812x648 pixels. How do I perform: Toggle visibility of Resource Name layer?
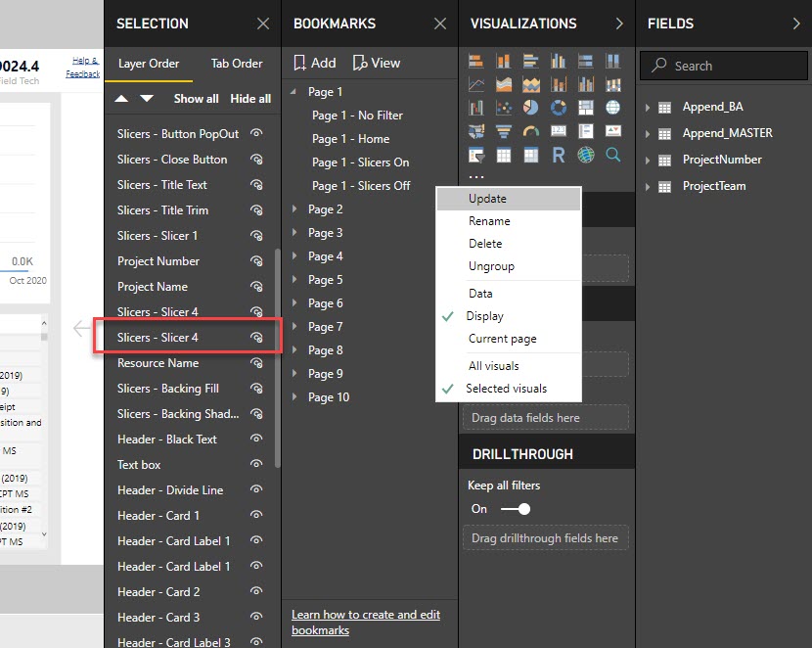click(x=256, y=362)
